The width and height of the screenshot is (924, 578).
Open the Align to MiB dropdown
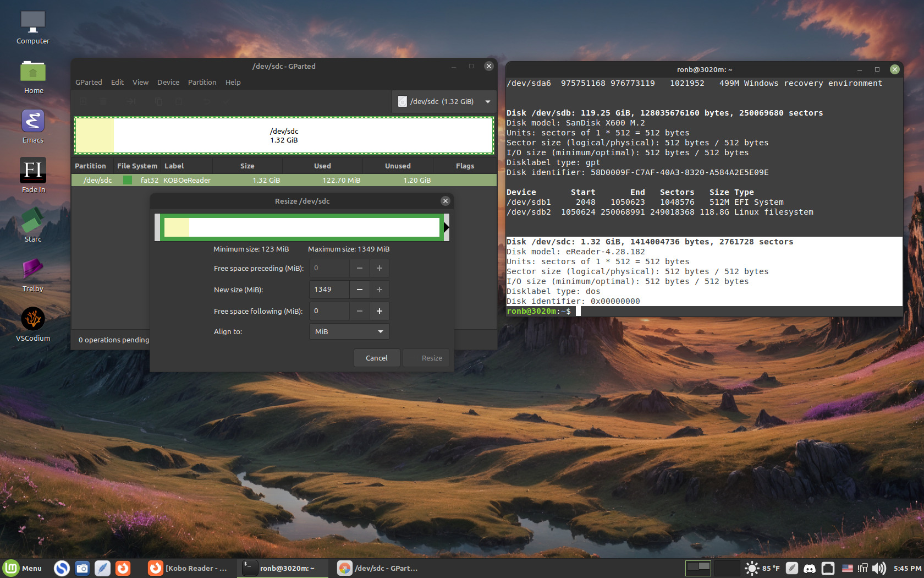[349, 331]
